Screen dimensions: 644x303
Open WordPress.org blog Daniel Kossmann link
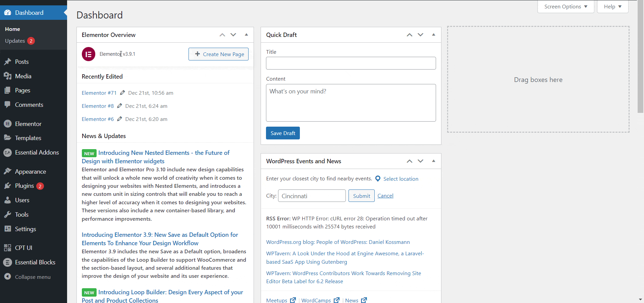pyautogui.click(x=338, y=242)
